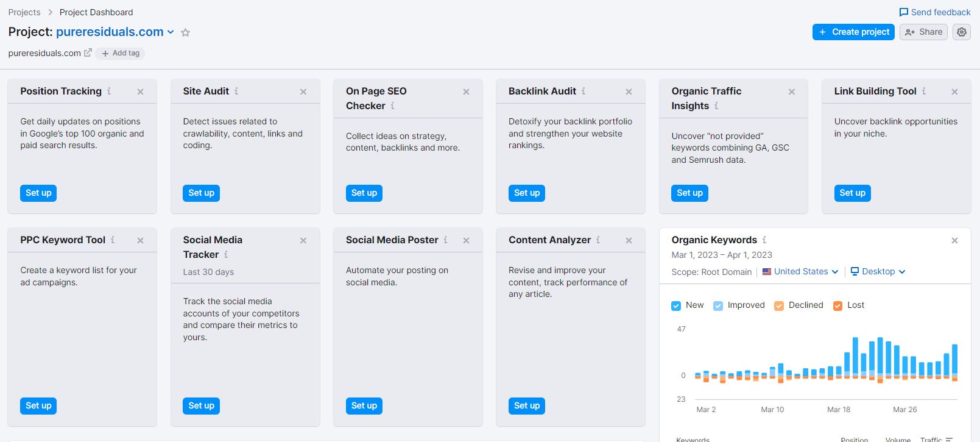Toggle the Declined keywords checkbox

click(779, 305)
